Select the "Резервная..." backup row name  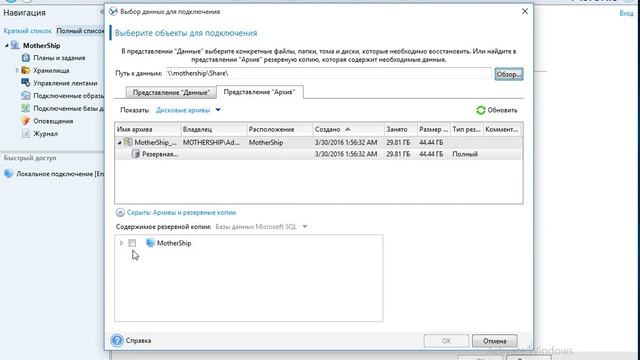[x=160, y=154]
